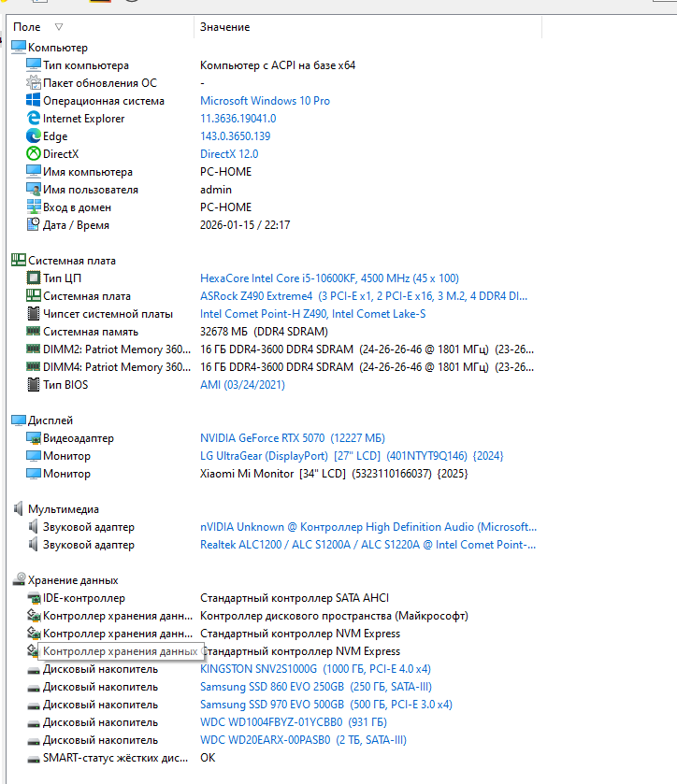Open the DirectX 12.0 link
The image size is (677, 784).
pos(229,154)
